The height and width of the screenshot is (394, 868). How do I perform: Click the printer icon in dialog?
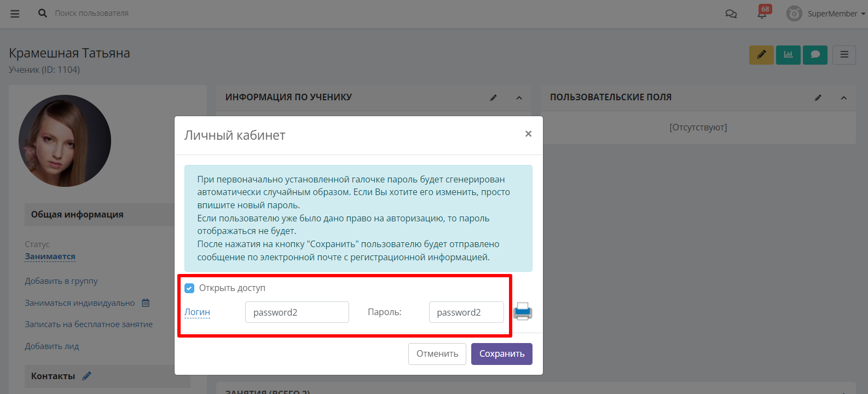click(523, 311)
